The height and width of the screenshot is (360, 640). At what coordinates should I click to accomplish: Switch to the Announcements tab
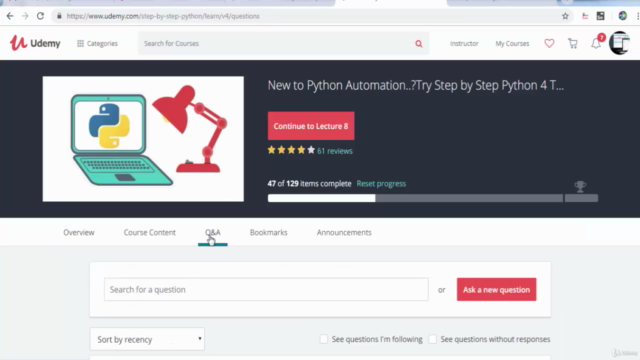(x=344, y=232)
